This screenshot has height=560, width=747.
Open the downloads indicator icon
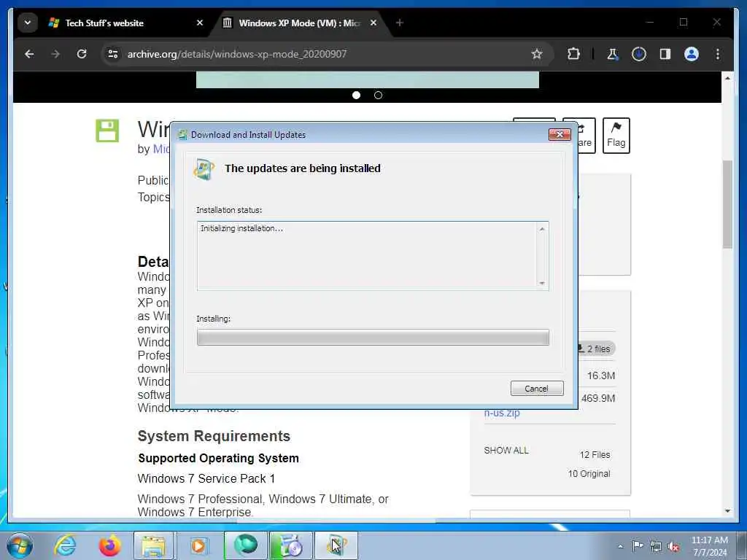(x=639, y=54)
